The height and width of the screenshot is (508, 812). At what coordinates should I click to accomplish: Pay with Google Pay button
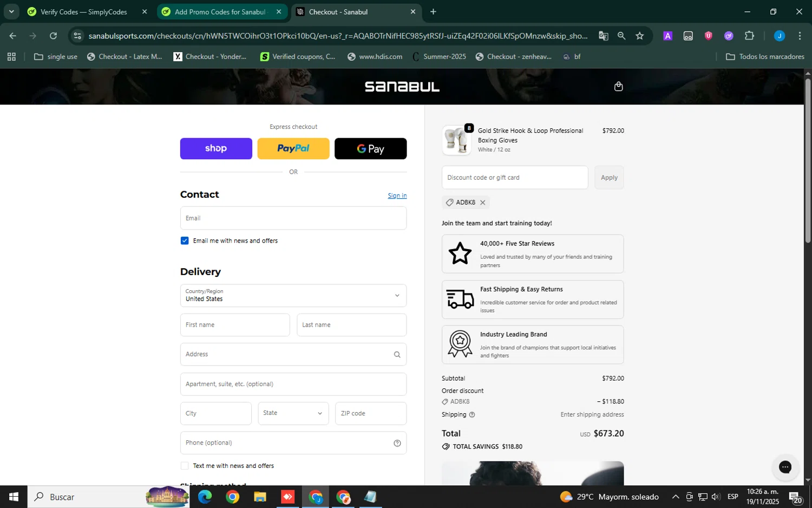click(x=370, y=148)
